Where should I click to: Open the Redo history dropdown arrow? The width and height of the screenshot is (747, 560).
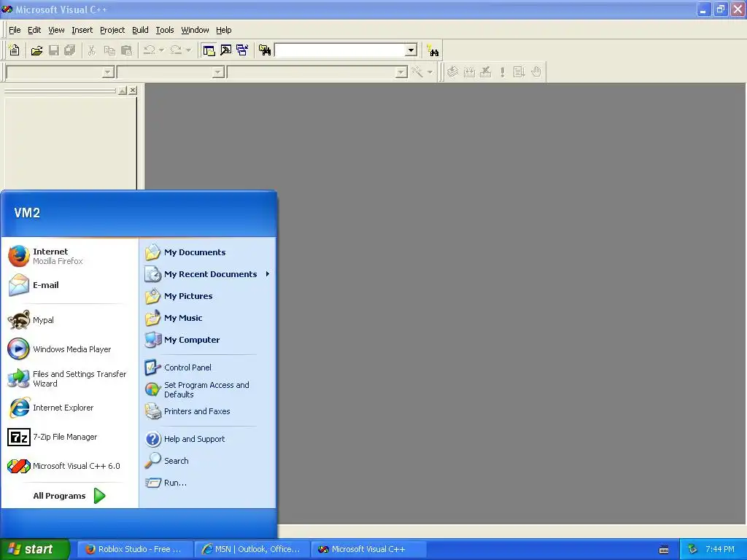[x=188, y=50]
